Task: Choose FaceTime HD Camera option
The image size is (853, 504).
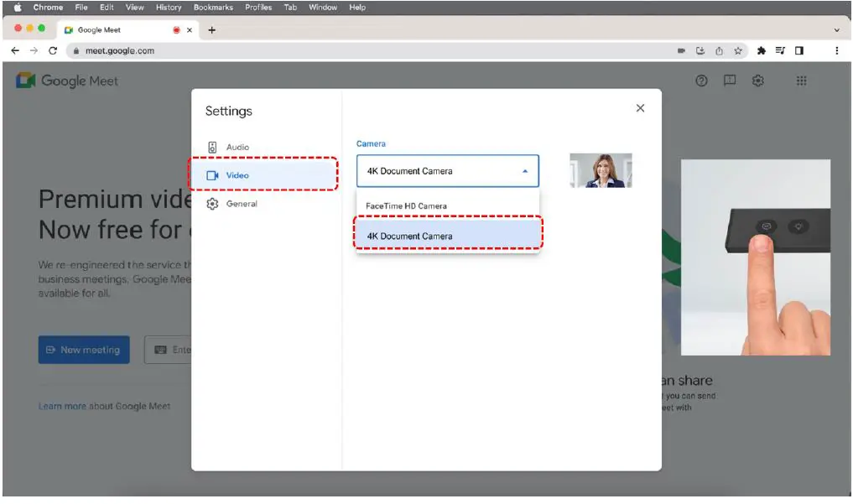Action: pos(448,205)
